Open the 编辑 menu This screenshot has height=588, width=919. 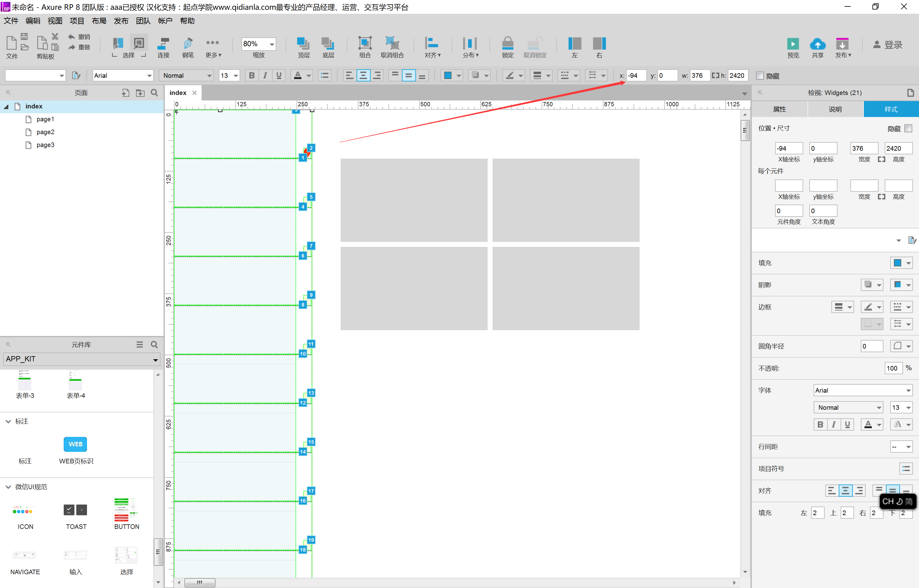33,21
